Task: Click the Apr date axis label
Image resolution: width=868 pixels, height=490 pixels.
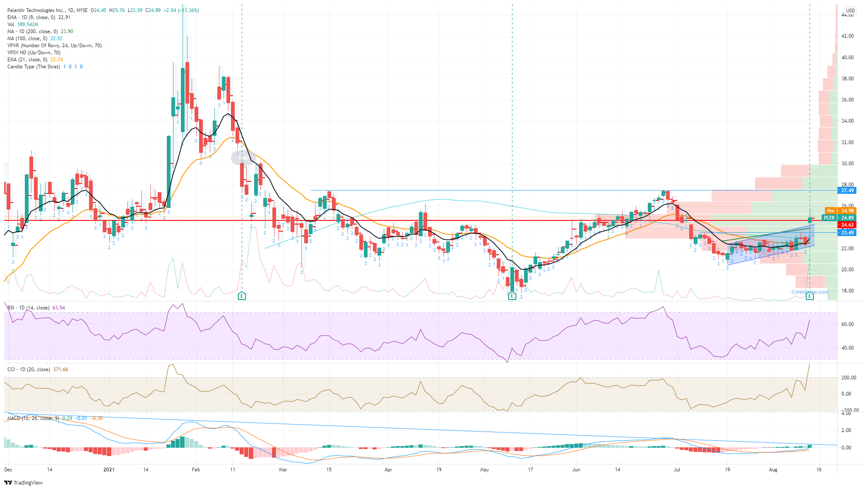Action: [x=388, y=470]
